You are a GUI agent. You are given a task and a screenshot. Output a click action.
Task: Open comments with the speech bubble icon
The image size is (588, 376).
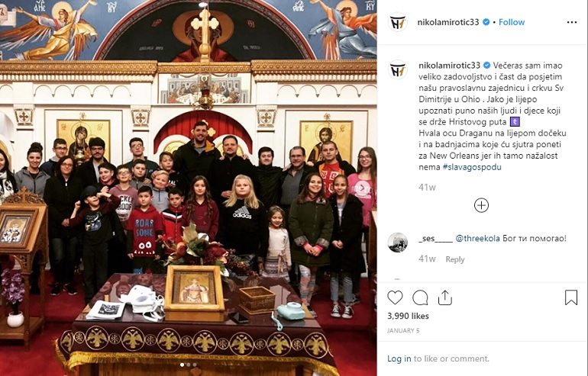point(420,297)
